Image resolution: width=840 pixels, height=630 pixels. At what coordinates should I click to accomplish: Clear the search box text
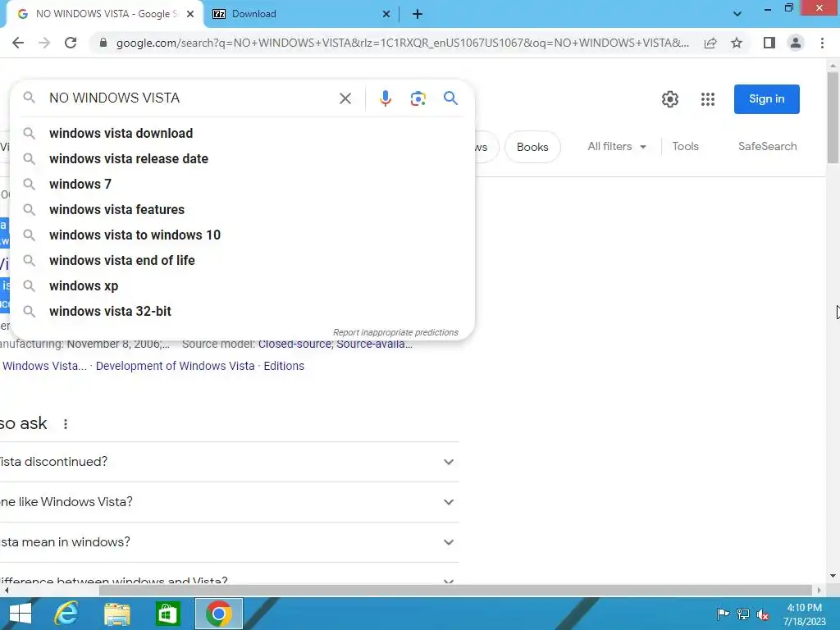[x=345, y=98]
